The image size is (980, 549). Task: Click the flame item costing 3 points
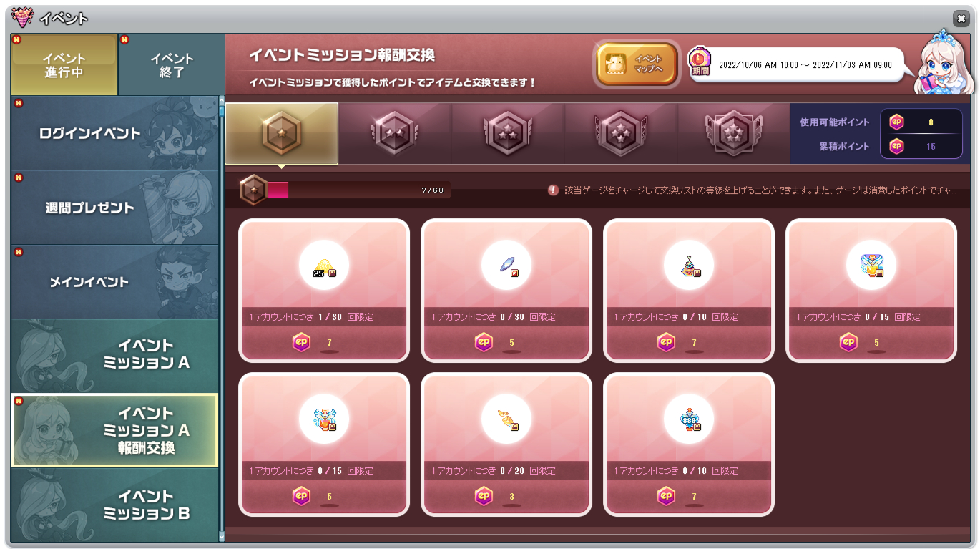point(506,419)
